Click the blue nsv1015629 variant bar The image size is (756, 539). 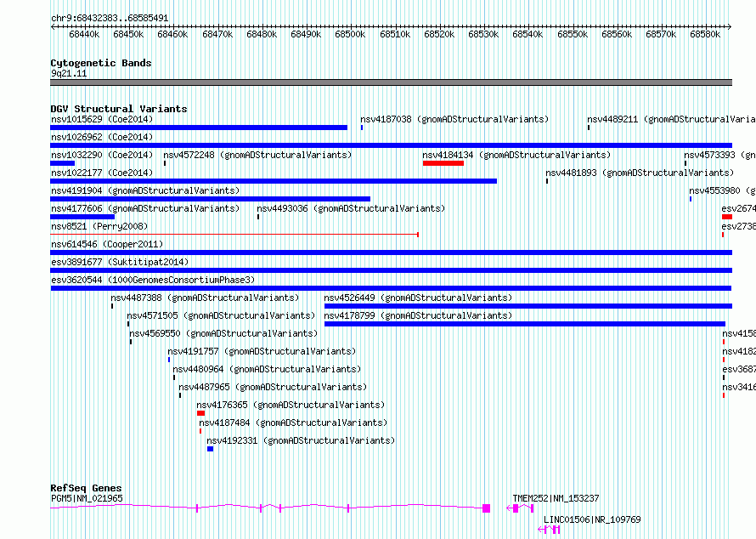click(x=199, y=128)
